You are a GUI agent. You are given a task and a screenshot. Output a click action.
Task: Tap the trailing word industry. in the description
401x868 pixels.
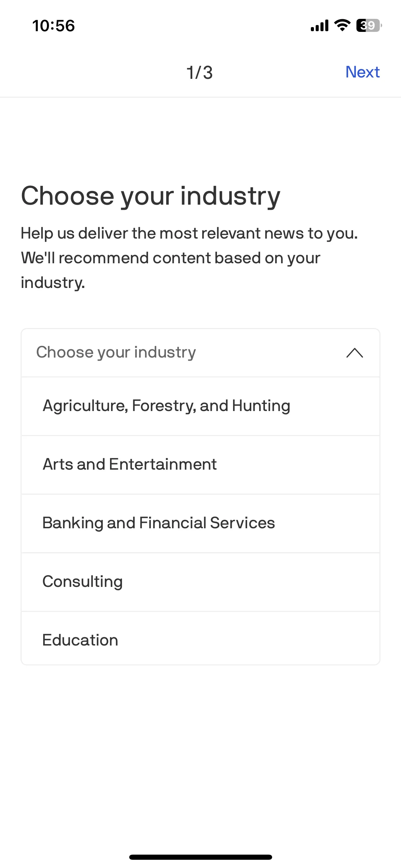[x=53, y=283]
